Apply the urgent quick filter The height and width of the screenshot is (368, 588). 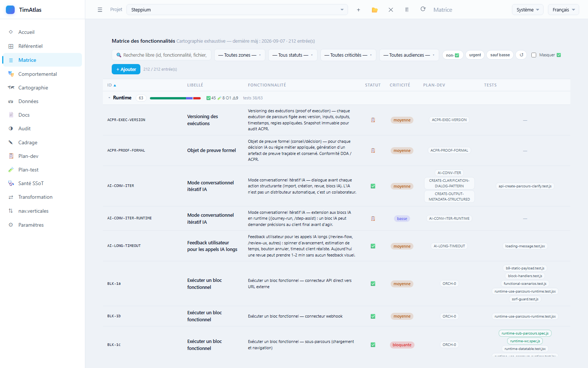(475, 55)
